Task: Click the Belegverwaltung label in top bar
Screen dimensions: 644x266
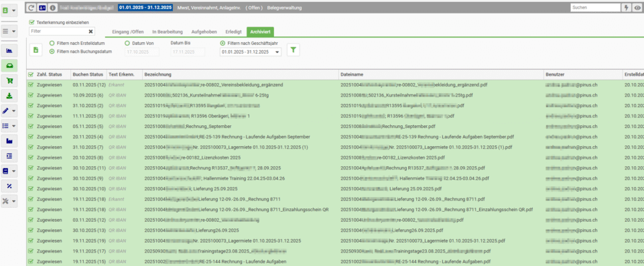Action: click(284, 7)
